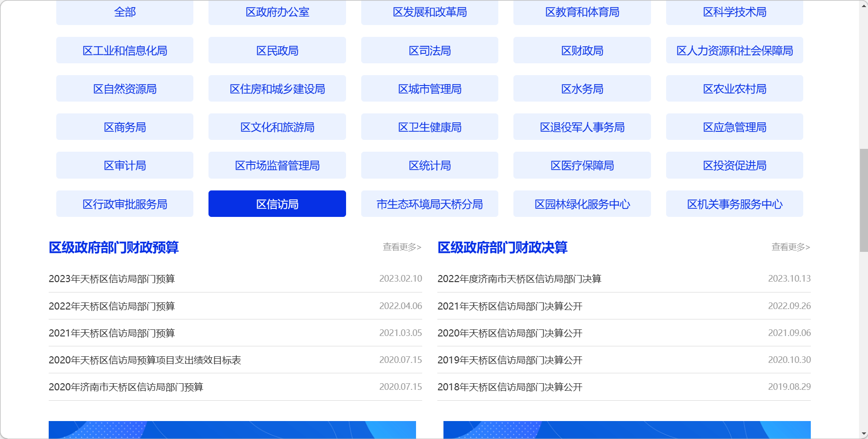Show 区机关事务服务中心 documents
Viewport: 868px width, 439px height.
click(x=735, y=204)
